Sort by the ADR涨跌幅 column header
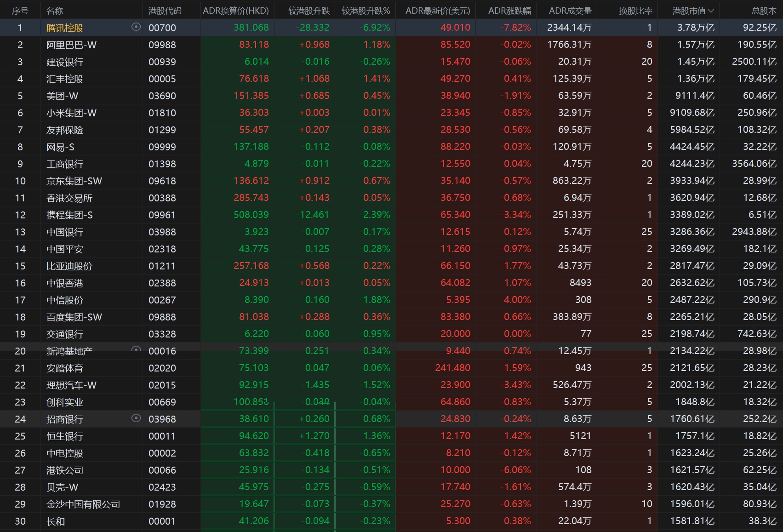Image resolution: width=783 pixels, height=532 pixels. click(x=509, y=11)
